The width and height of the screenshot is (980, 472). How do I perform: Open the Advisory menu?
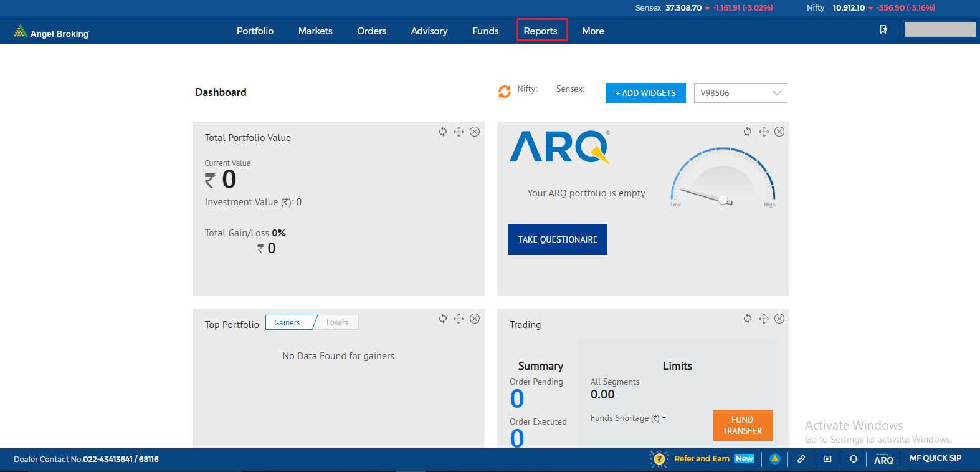click(x=429, y=31)
